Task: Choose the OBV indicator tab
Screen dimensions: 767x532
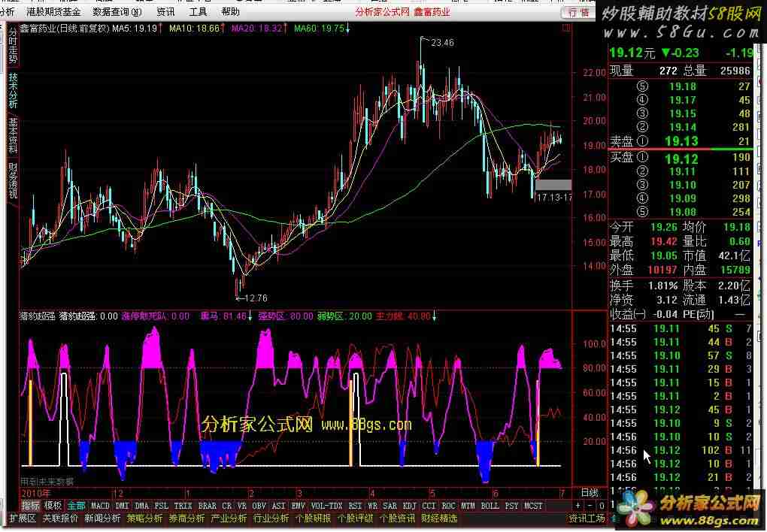Action: [259, 506]
